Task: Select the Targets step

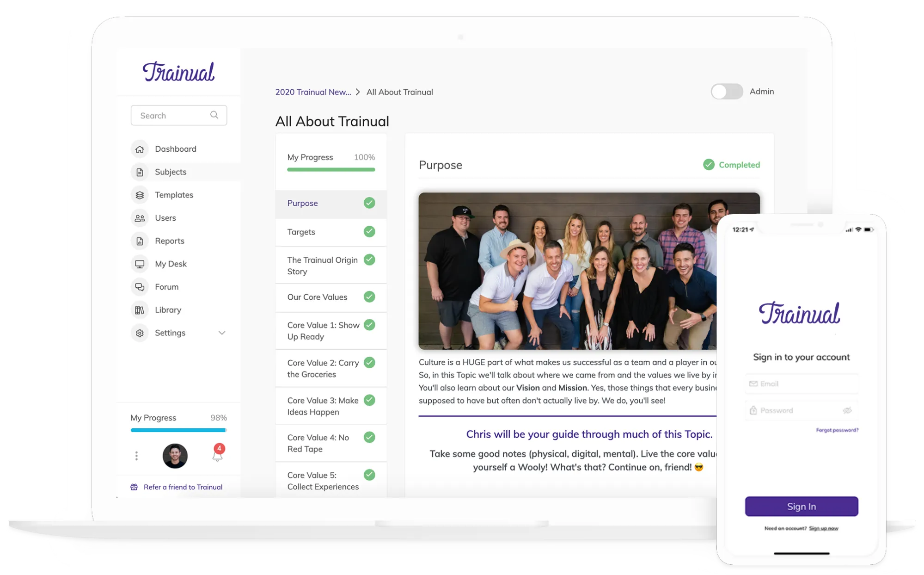Action: pyautogui.click(x=331, y=232)
